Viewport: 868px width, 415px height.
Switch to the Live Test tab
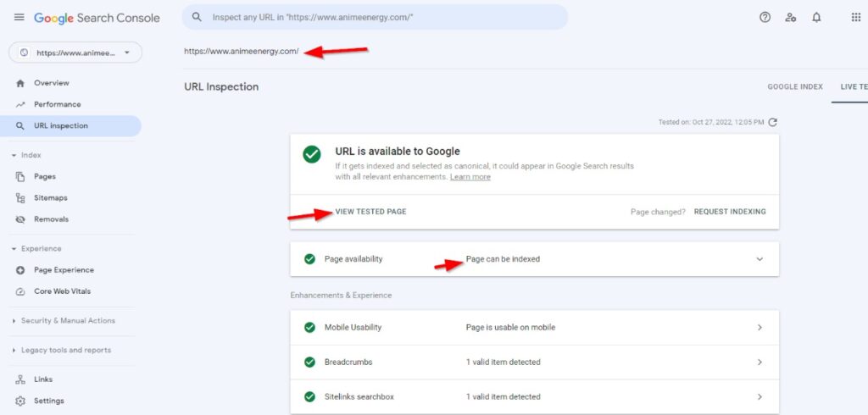tap(854, 87)
